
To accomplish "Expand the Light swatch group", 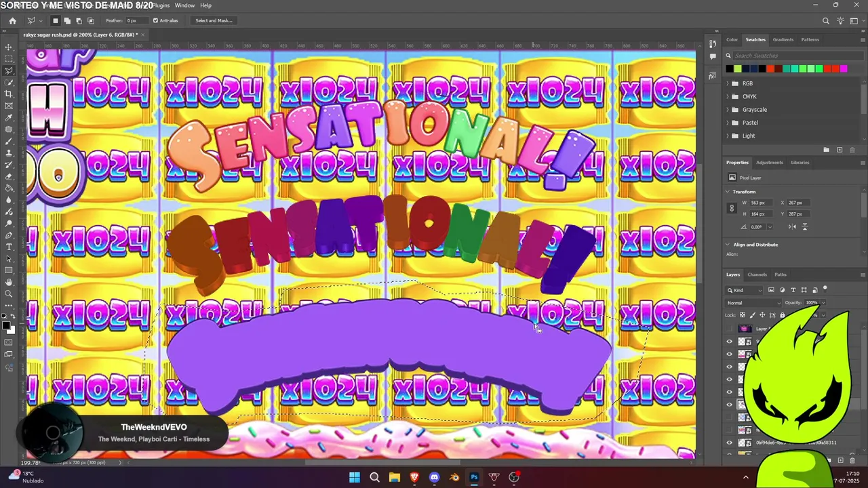I will pyautogui.click(x=727, y=136).
